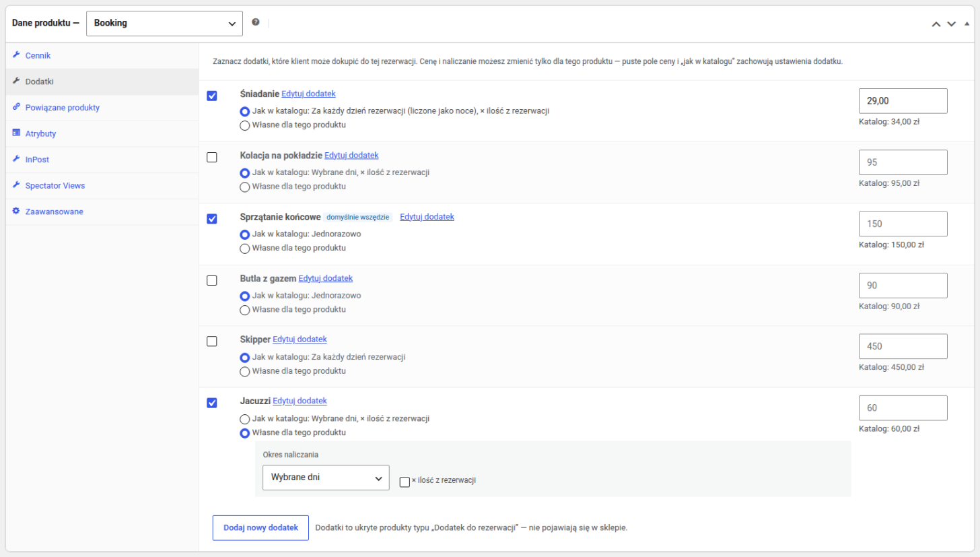This screenshot has height=557, width=980.
Task: Click the Jacuzzi price field showing 60
Action: 903,408
